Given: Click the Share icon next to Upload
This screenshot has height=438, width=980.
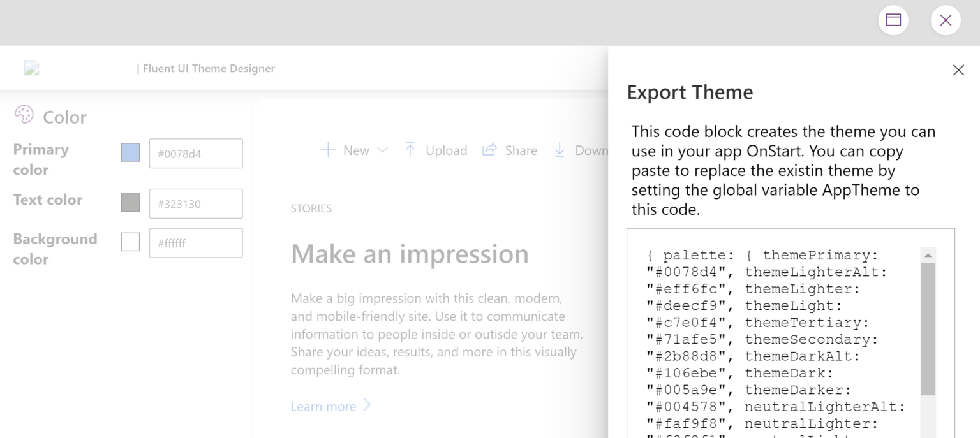Looking at the screenshot, I should coord(490,149).
